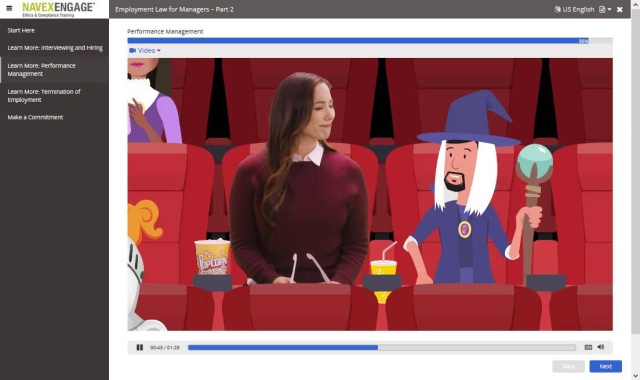Toggle closed captions icon
The image size is (640, 380).
point(588,347)
